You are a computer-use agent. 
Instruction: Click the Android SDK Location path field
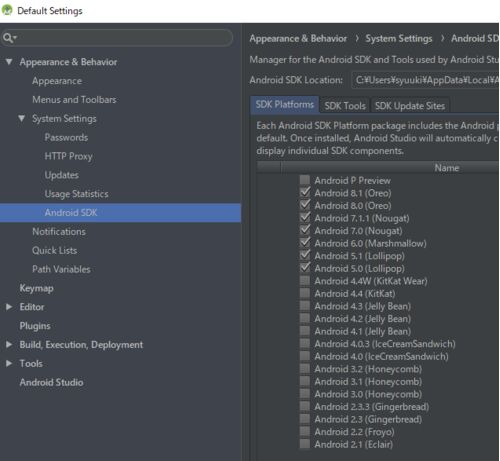pos(426,80)
